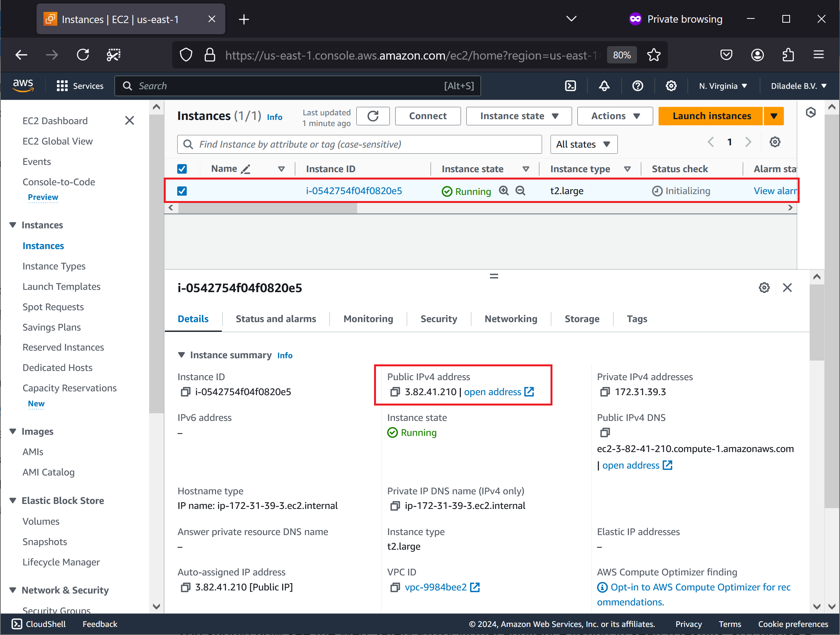Viewport: 840px width, 635px height.
Task: Switch to the Tags tab
Action: (x=637, y=319)
